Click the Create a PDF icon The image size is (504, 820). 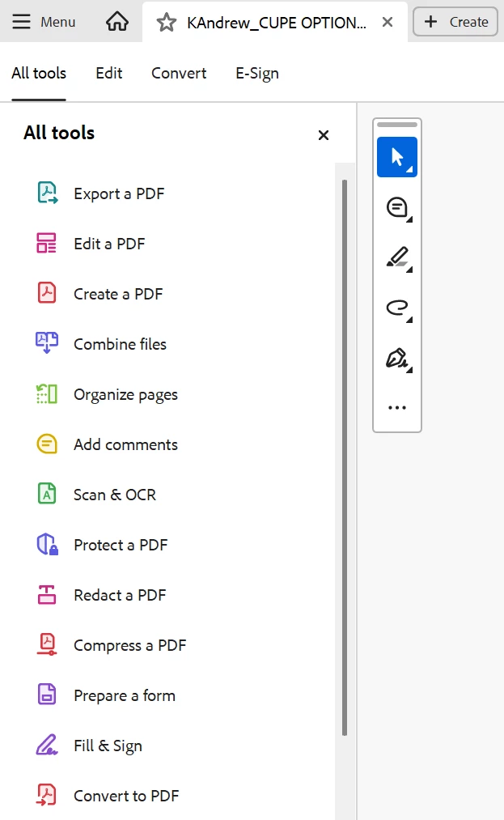pos(47,293)
